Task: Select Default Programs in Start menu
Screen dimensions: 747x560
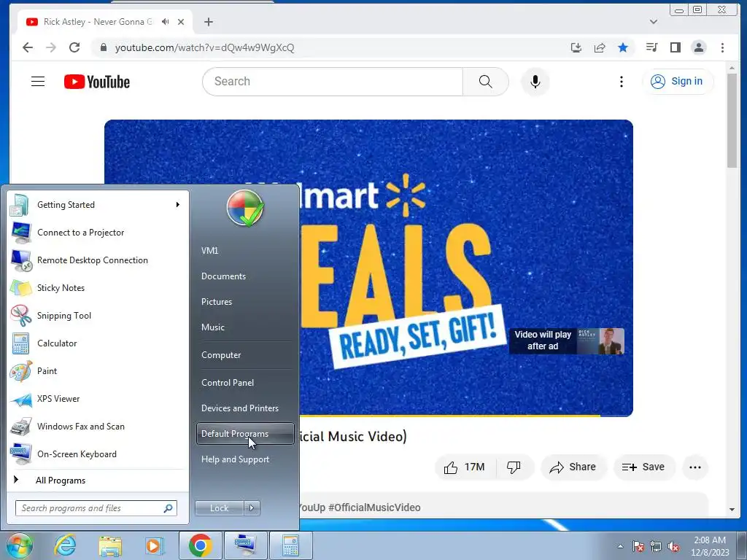Action: coord(245,434)
